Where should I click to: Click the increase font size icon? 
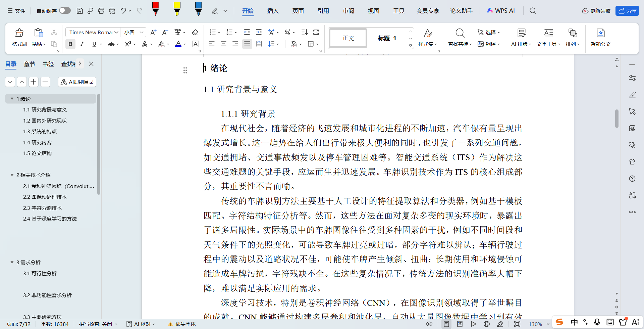pyautogui.click(x=153, y=32)
